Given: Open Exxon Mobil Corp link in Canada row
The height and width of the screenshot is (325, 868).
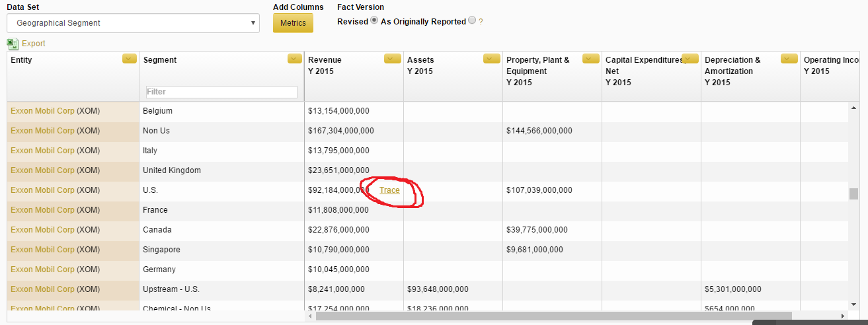Looking at the screenshot, I should tap(42, 230).
